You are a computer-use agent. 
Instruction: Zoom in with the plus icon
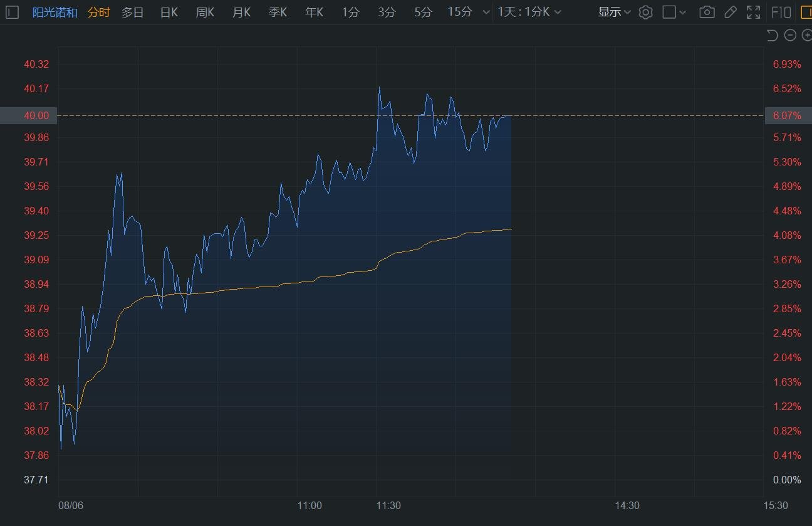[806, 35]
